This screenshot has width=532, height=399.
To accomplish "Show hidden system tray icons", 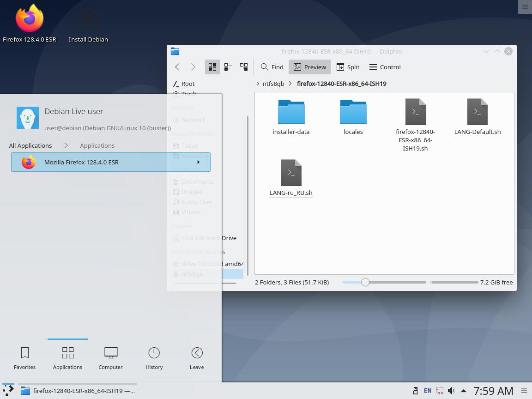I will tap(463, 391).
